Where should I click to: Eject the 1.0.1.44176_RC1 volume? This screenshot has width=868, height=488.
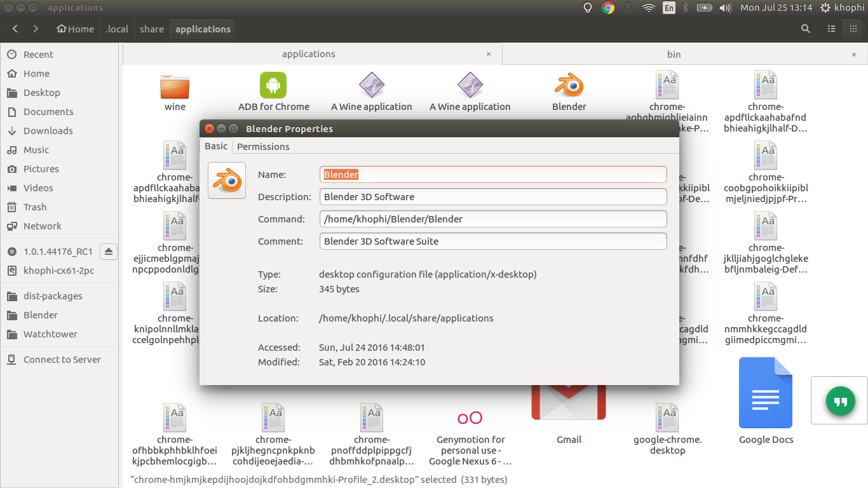tap(108, 252)
